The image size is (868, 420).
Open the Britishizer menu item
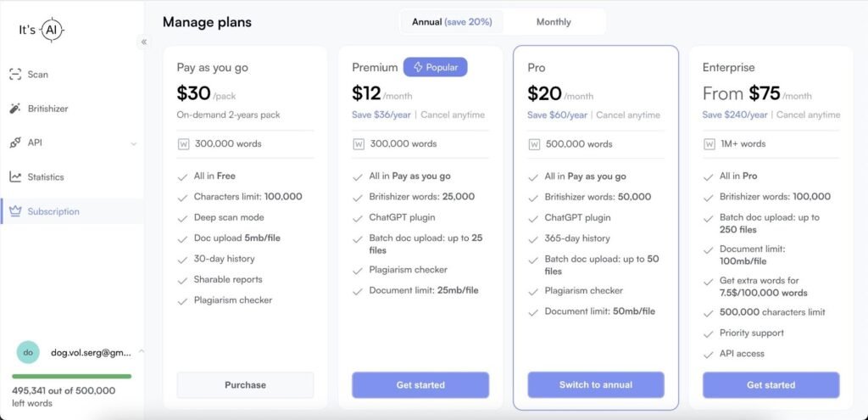tap(47, 109)
